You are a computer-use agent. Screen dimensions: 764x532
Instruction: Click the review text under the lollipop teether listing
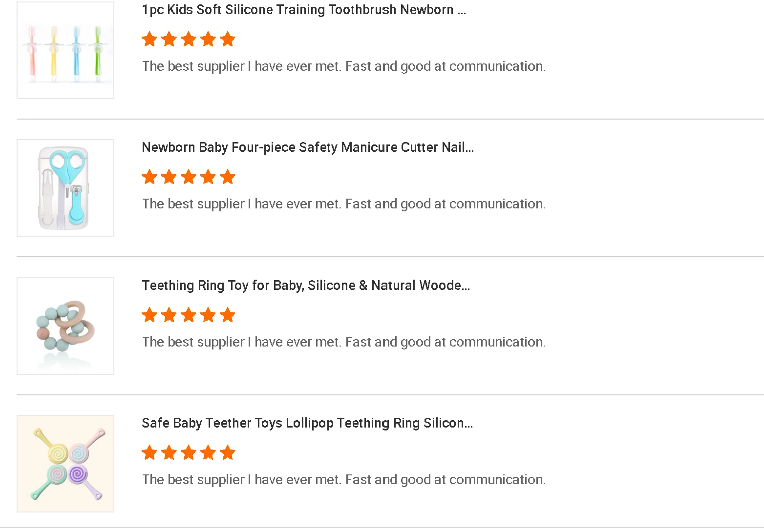[x=343, y=480]
